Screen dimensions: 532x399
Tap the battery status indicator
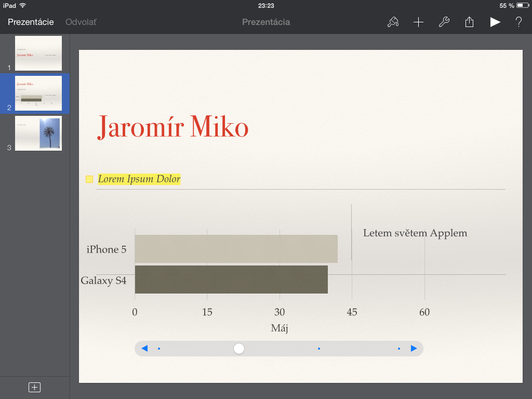(x=523, y=5)
